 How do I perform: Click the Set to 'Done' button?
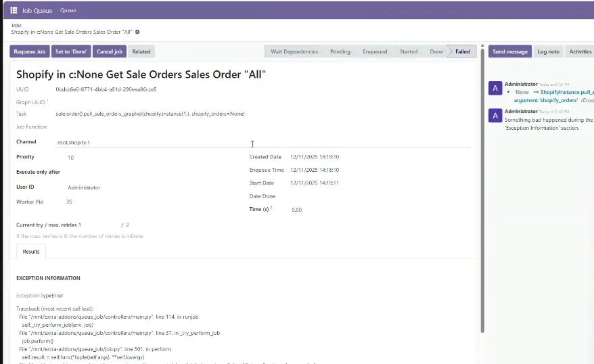[71, 51]
